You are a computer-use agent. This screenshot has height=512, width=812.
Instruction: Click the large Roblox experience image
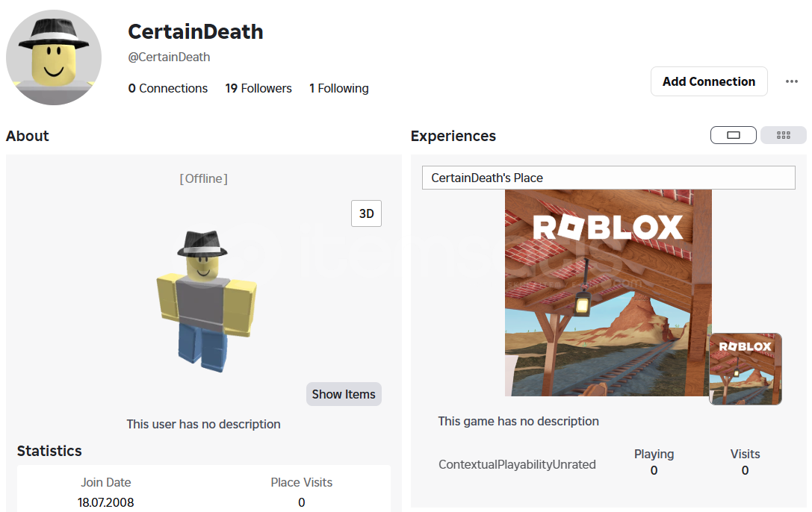(607, 292)
